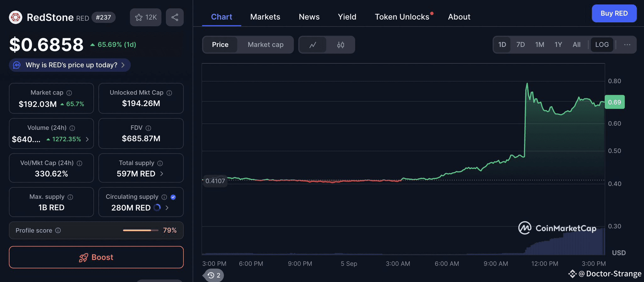Click the $192.03M market cap value
The width and height of the screenshot is (644, 282).
coord(38,104)
